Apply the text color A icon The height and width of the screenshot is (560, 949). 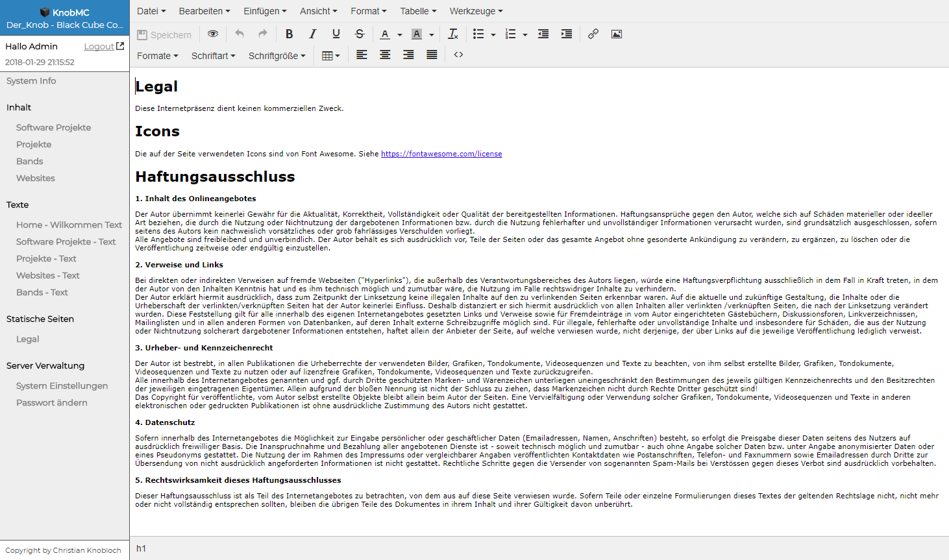tap(385, 34)
